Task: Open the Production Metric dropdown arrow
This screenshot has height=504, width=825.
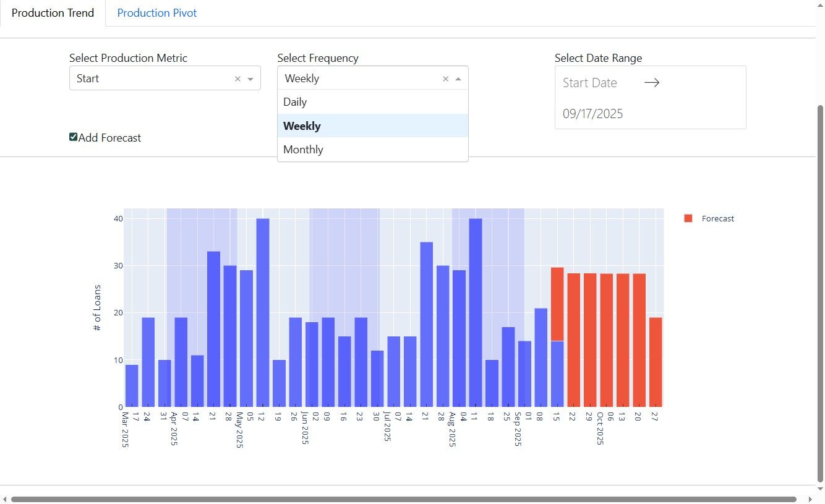Action: [250, 79]
